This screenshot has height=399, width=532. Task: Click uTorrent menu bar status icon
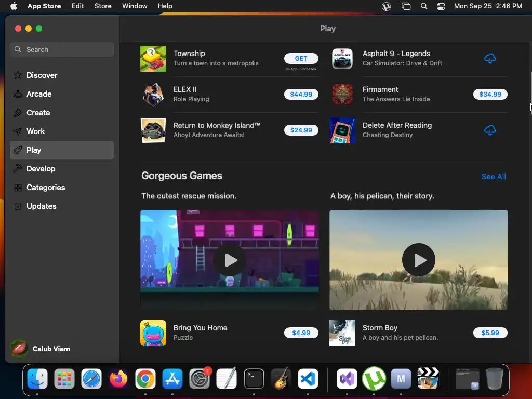tap(386, 6)
